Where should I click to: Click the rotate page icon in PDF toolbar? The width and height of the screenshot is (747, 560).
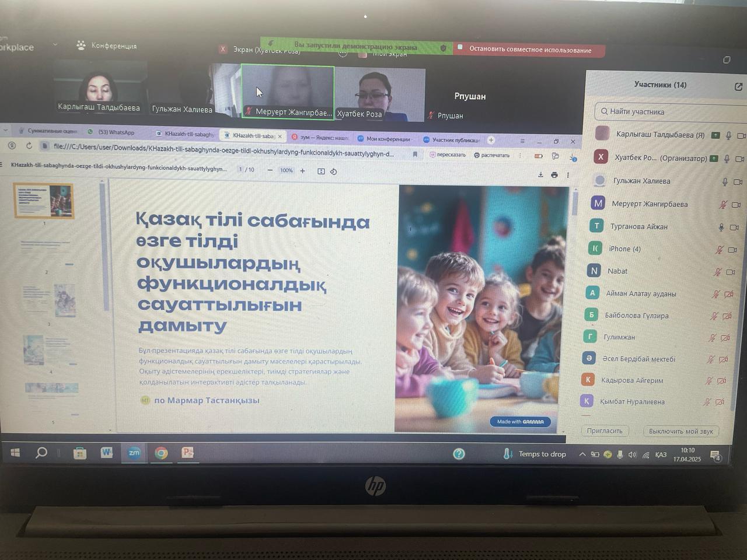pos(333,171)
